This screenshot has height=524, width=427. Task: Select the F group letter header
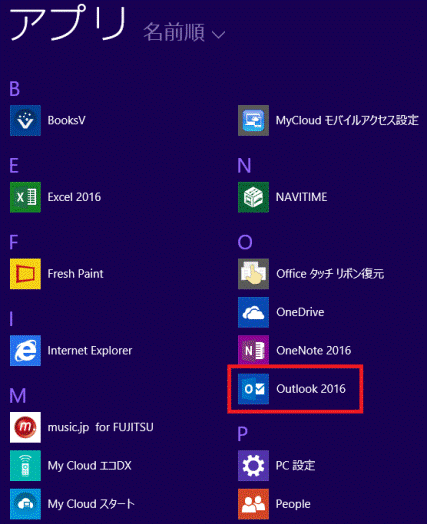[x=14, y=242]
